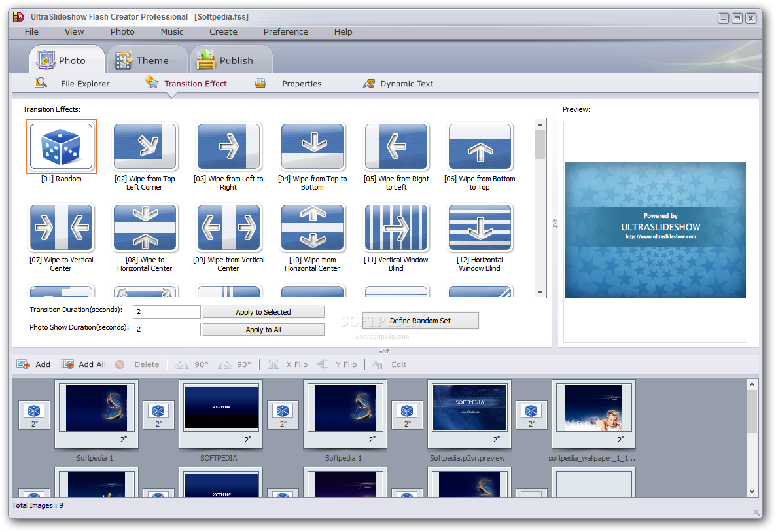The width and height of the screenshot is (776, 532).
Task: Select the Random dice transition effect
Action: [x=62, y=147]
